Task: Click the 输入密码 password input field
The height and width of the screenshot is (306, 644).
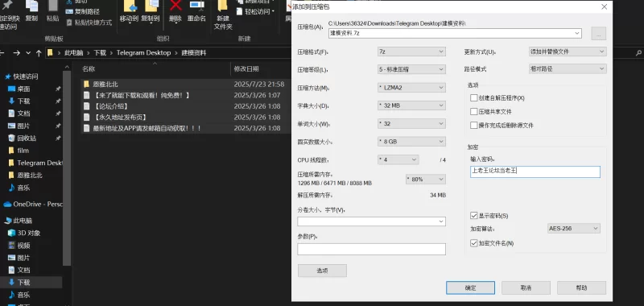Action: [535, 172]
